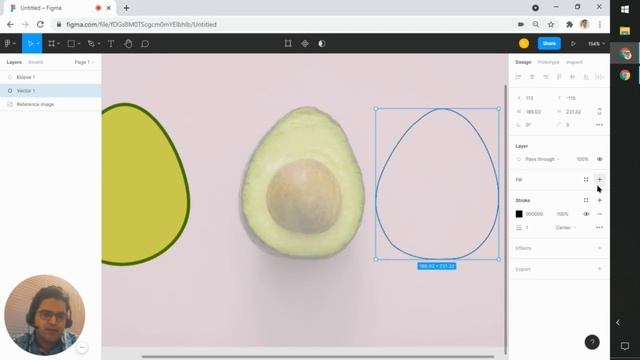Remove the stroke with minus icon
The height and width of the screenshot is (360, 640).
[600, 214]
